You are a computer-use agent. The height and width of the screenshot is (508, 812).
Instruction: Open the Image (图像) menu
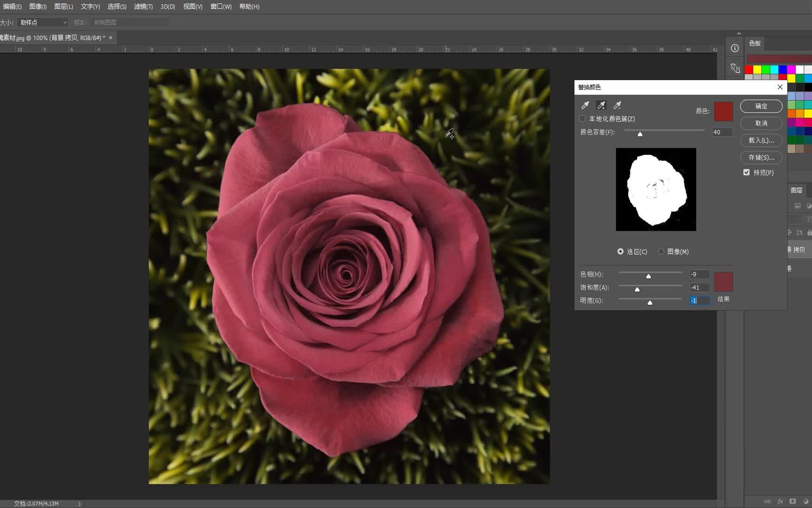point(38,7)
